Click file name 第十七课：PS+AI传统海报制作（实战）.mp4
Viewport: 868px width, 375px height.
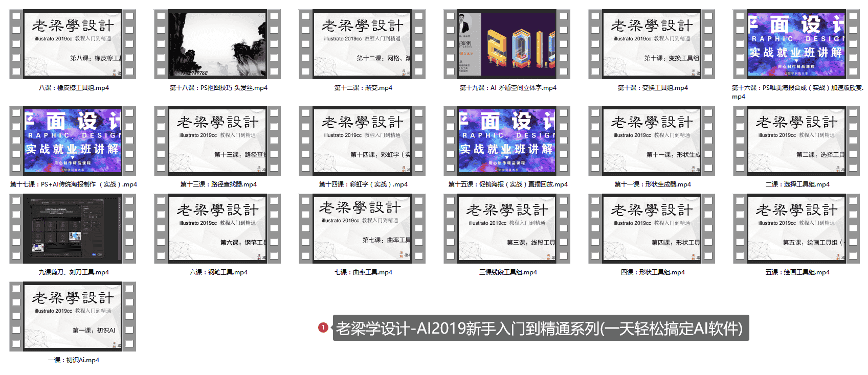(x=74, y=184)
